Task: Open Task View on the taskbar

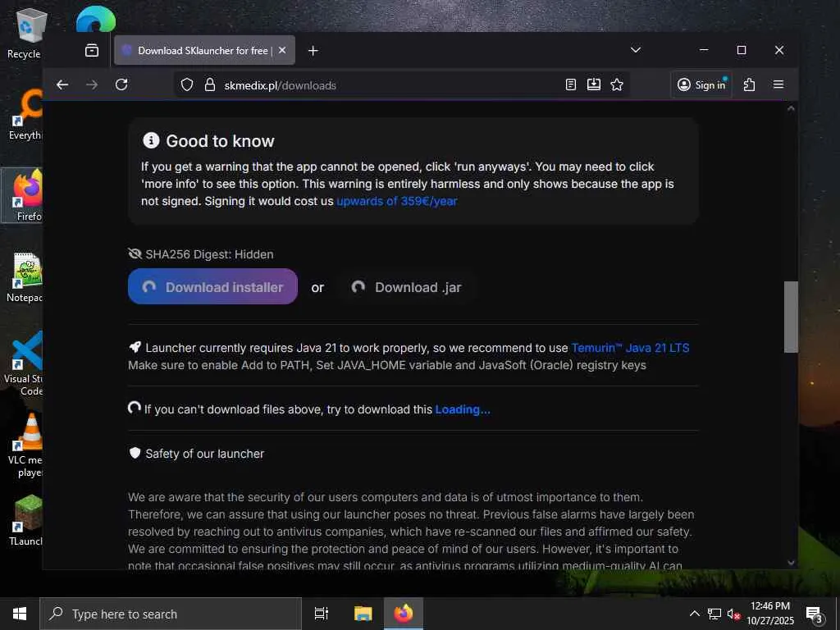Action: (322, 614)
